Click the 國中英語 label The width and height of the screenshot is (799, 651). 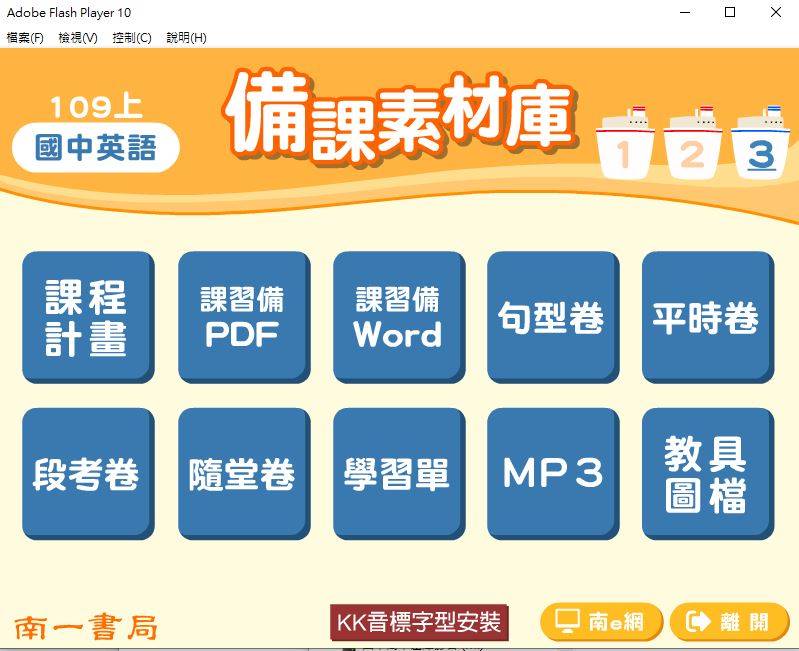coord(96,148)
